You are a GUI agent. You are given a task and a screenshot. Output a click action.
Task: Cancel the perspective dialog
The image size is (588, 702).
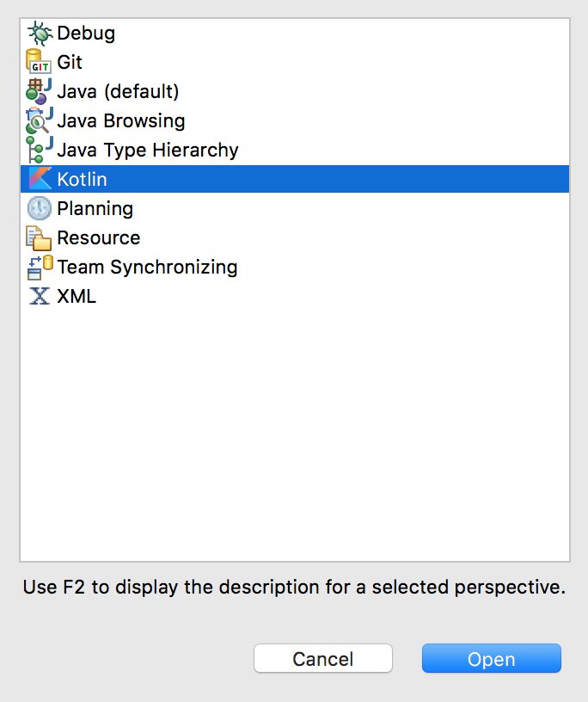coord(322,659)
